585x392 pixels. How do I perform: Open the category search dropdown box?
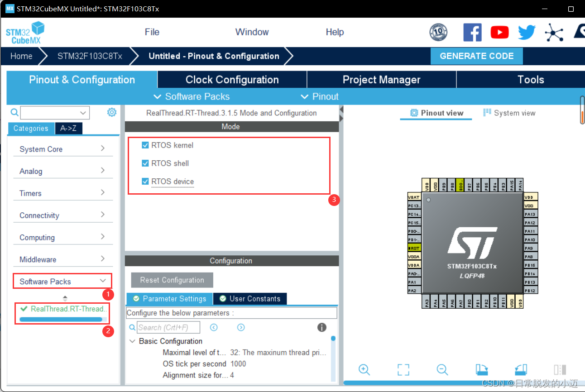point(55,112)
